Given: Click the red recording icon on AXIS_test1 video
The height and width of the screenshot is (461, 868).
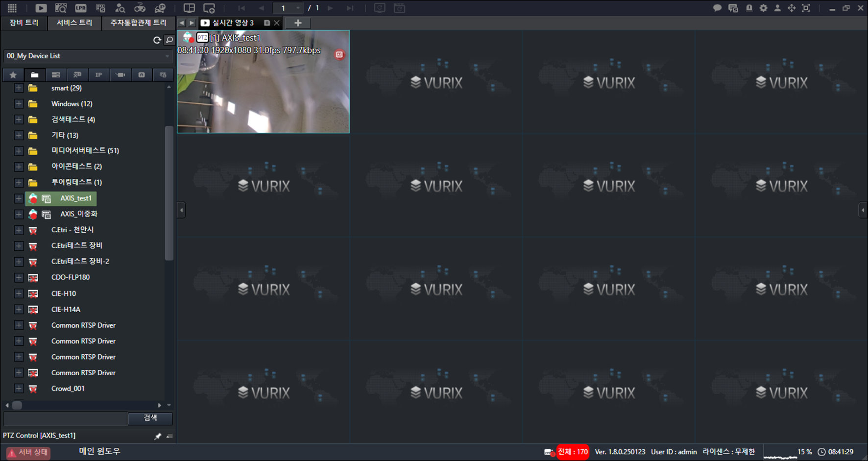Looking at the screenshot, I should click(x=339, y=54).
